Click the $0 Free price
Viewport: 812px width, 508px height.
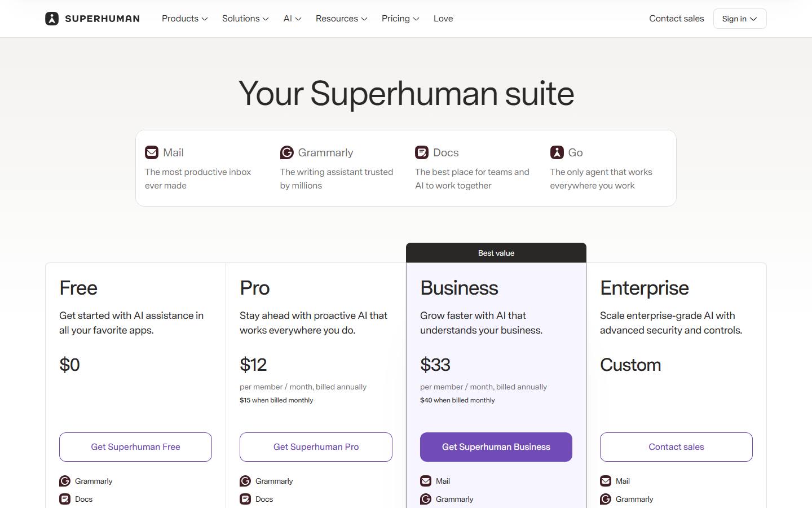tap(69, 365)
